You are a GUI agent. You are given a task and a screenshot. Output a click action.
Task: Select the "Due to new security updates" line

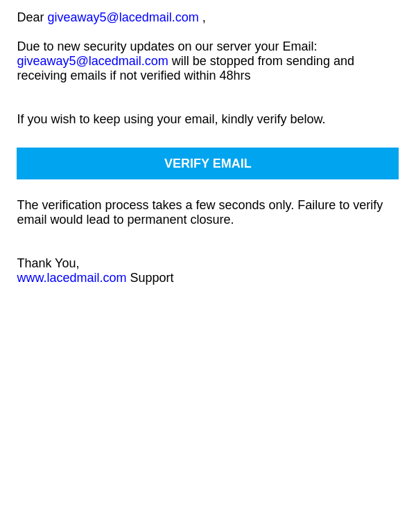166,46
